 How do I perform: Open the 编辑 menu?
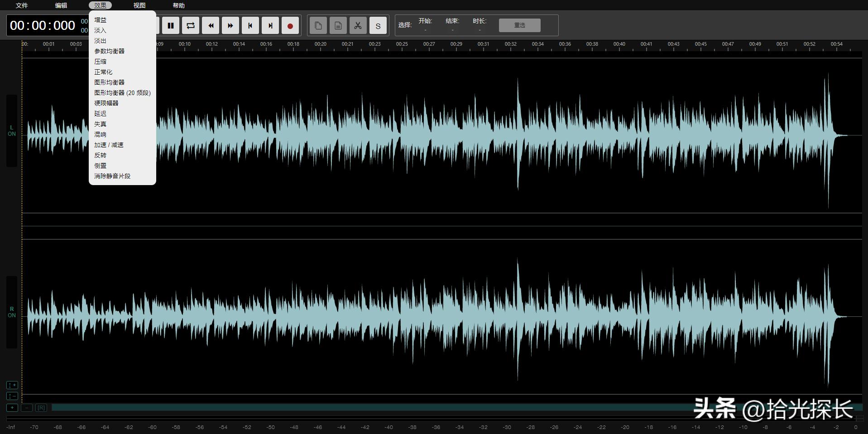click(61, 5)
